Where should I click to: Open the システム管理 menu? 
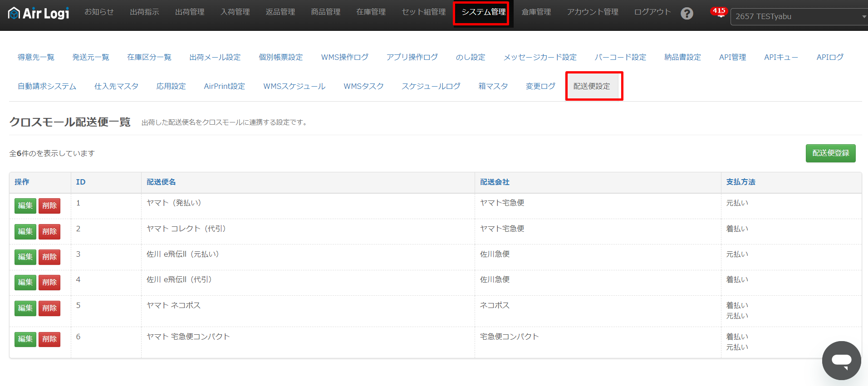pos(483,12)
